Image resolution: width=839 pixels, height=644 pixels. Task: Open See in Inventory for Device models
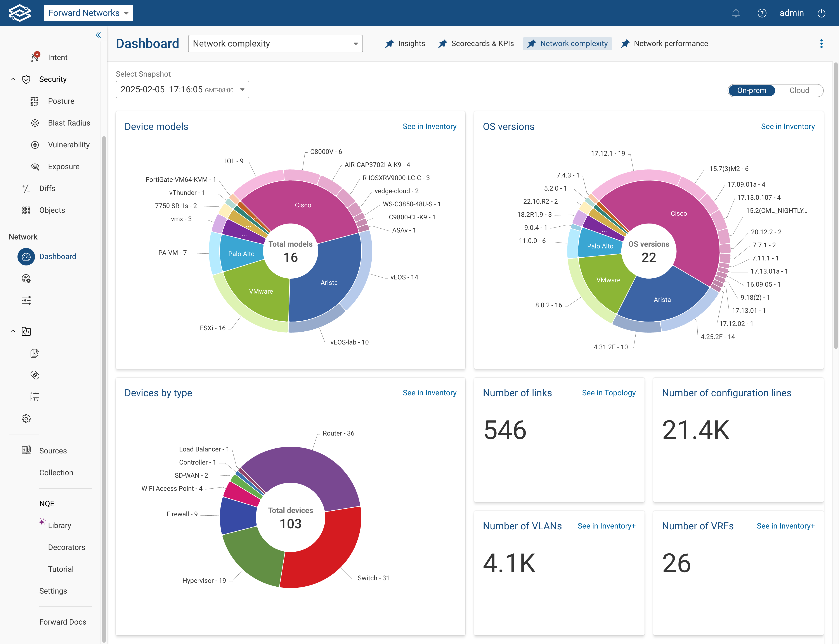(430, 126)
